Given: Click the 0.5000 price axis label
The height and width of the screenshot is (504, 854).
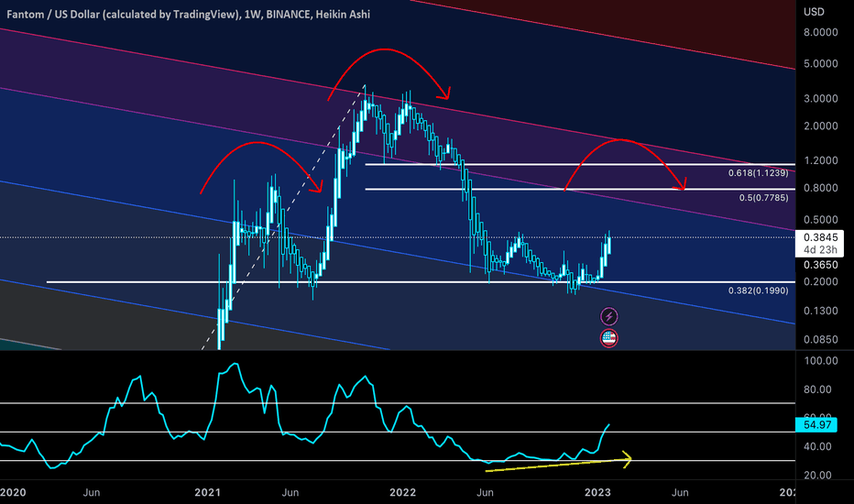Looking at the screenshot, I should tap(821, 220).
